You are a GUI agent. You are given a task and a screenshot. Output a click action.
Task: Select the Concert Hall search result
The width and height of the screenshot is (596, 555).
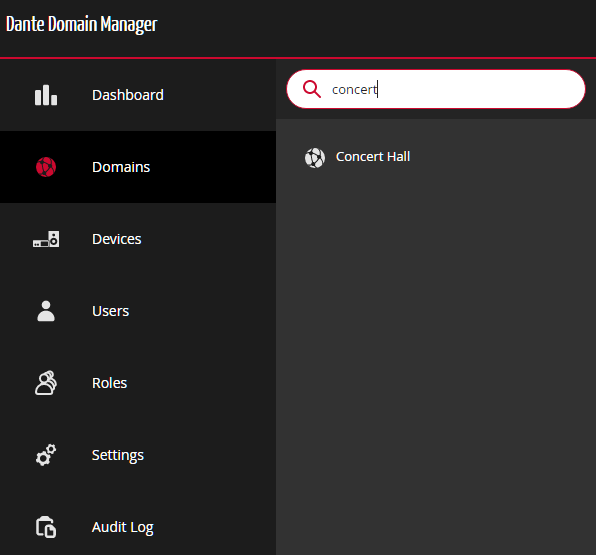point(373,157)
